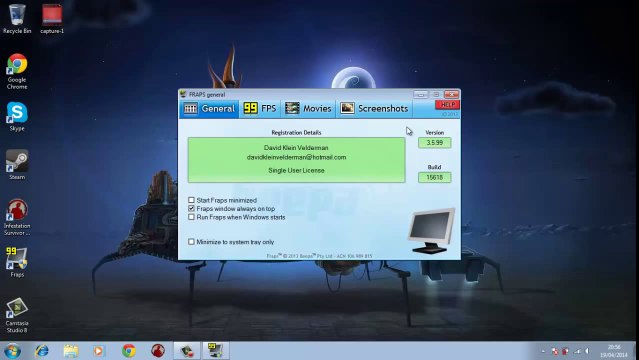Enable Run Fraps when Windows starts
Image resolution: width=639 pixels, height=360 pixels.
[191, 217]
